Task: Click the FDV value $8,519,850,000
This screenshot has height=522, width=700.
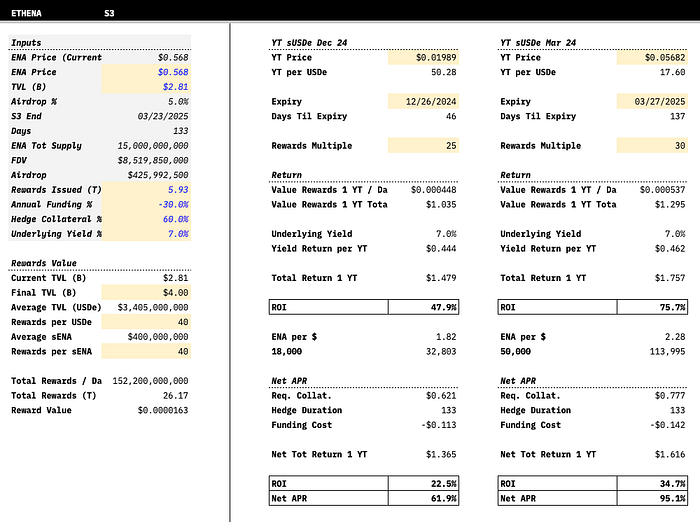Action: coord(153,160)
